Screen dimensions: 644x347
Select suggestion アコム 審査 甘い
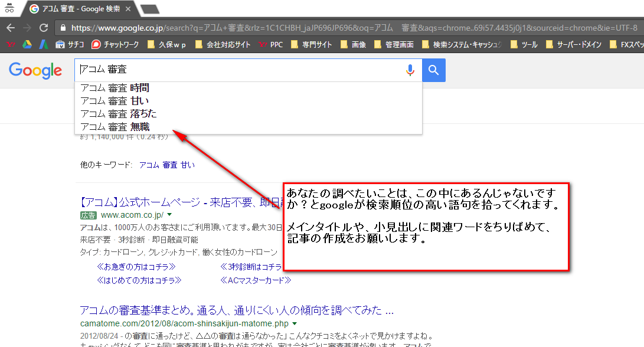tap(249, 100)
